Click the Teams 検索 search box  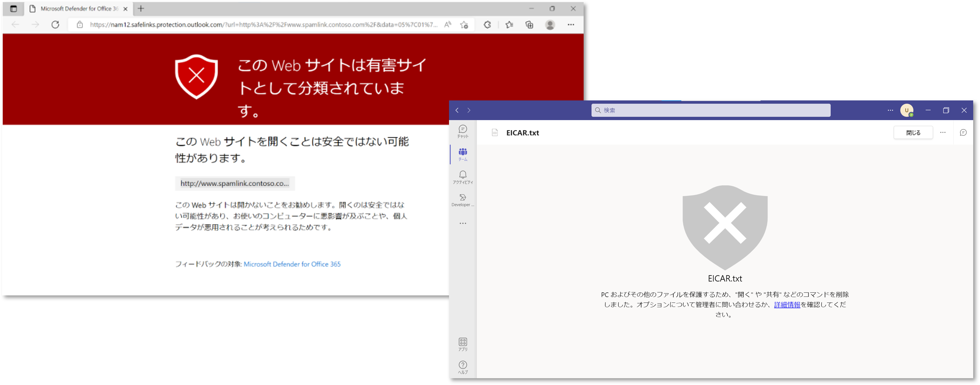(711, 110)
